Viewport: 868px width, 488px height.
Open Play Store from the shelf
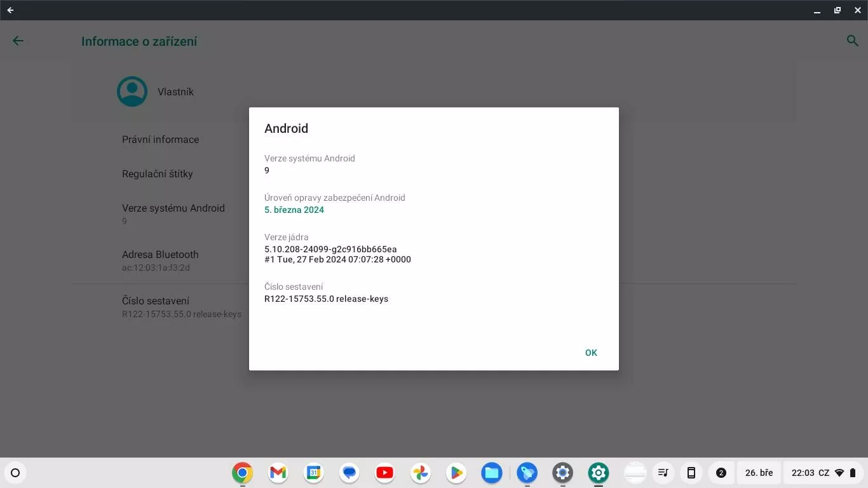[456, 473]
